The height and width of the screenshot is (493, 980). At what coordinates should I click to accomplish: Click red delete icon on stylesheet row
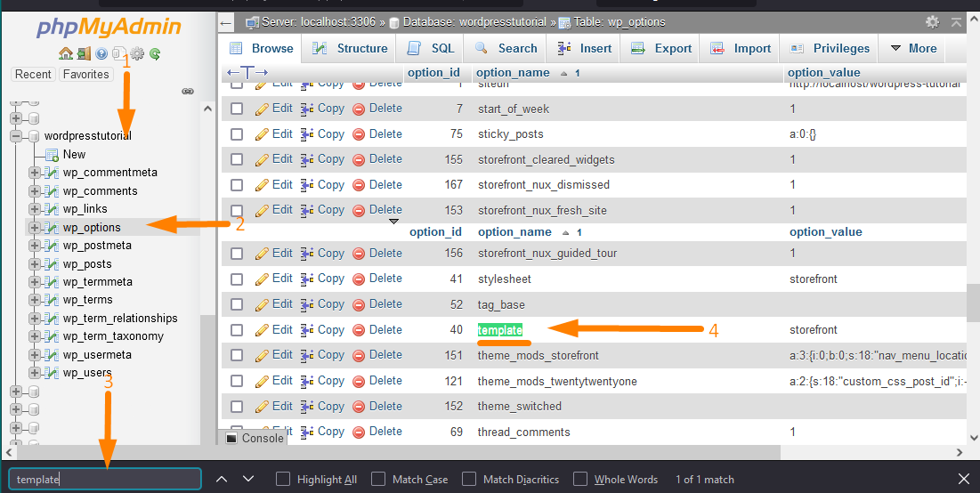point(359,279)
